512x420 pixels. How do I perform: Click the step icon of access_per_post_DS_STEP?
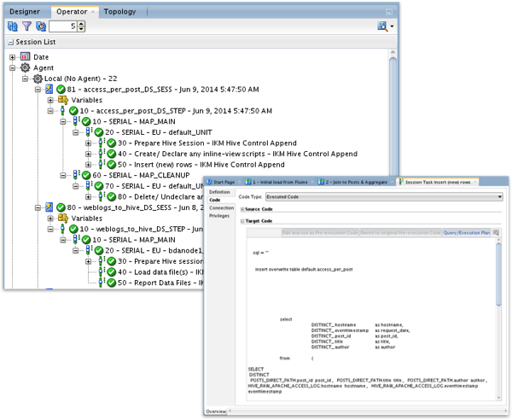62,111
